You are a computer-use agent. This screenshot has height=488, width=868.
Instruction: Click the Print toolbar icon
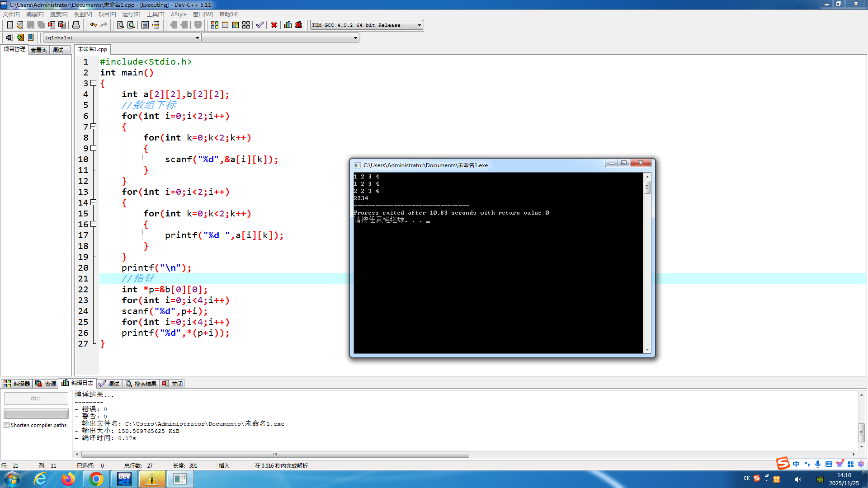coord(76,25)
